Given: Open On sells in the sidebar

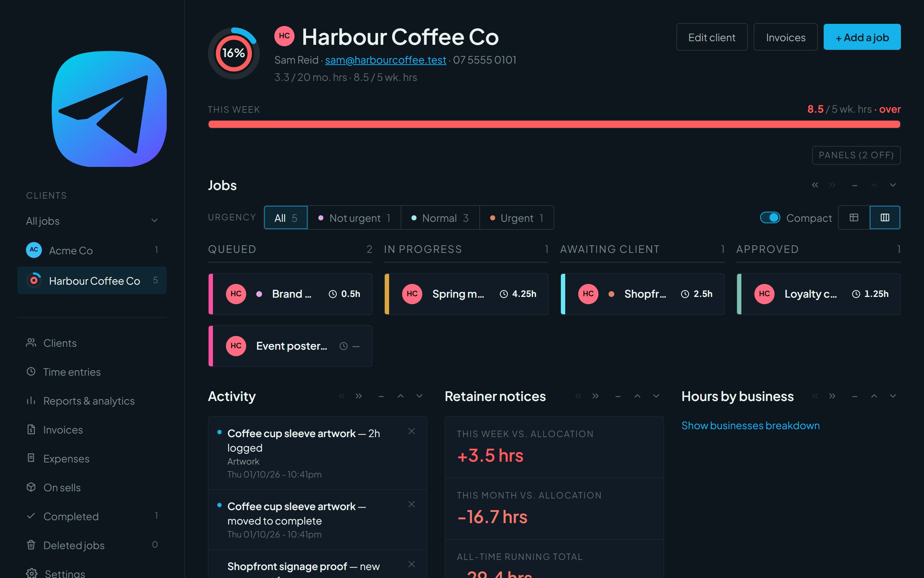Looking at the screenshot, I should pos(92,487).
